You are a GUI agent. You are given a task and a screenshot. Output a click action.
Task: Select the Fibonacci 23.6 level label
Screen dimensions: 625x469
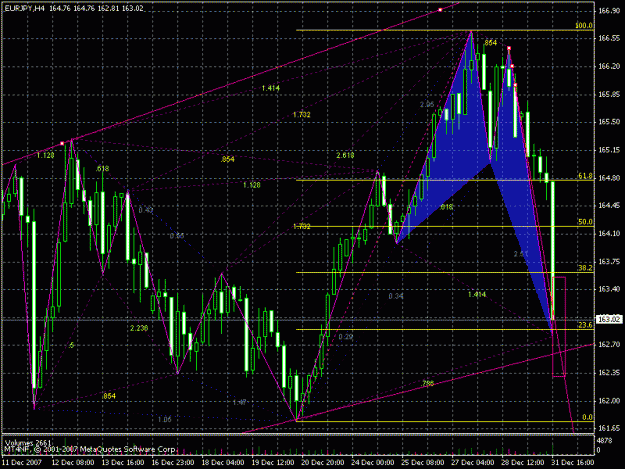(585, 325)
